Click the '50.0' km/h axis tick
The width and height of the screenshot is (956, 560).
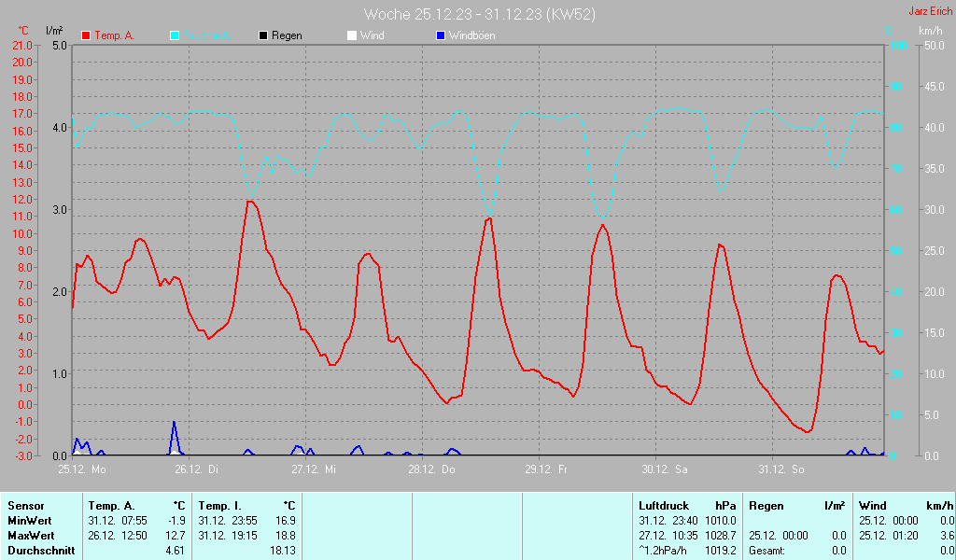coord(934,45)
